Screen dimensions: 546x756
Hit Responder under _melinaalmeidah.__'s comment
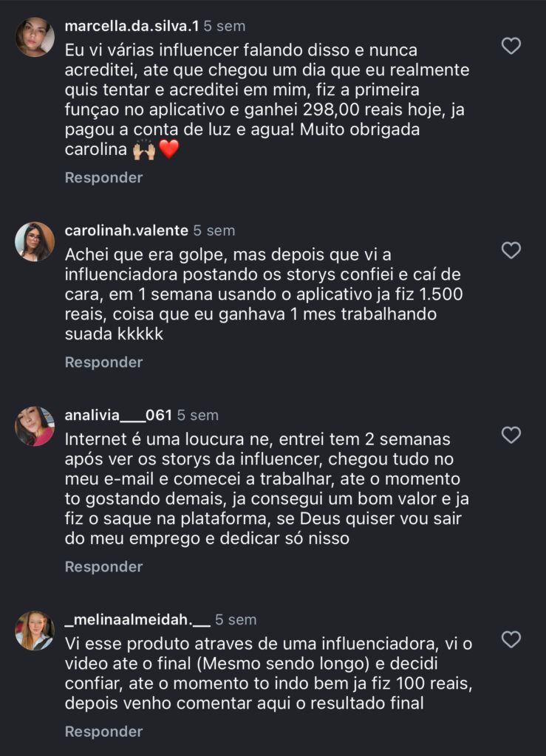pos(103,732)
